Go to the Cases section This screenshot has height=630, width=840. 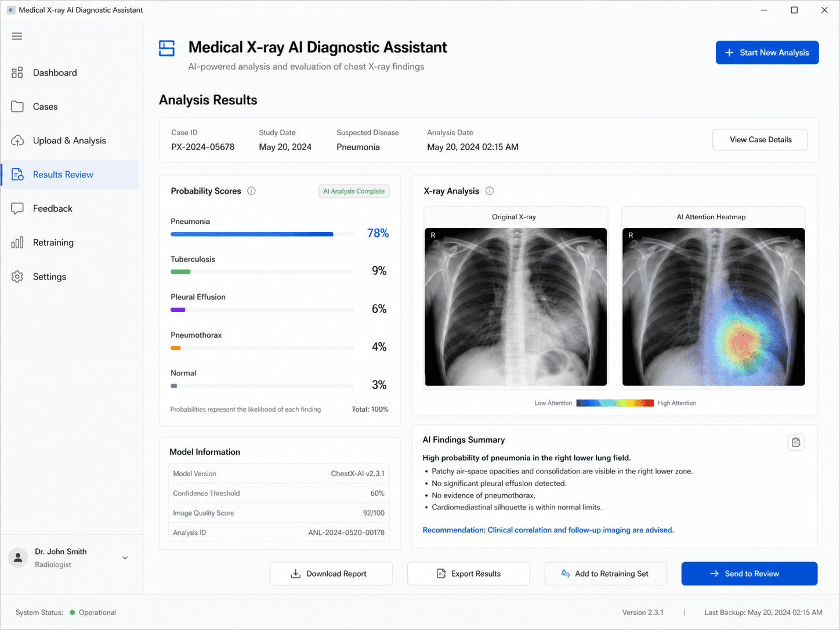tap(70, 107)
